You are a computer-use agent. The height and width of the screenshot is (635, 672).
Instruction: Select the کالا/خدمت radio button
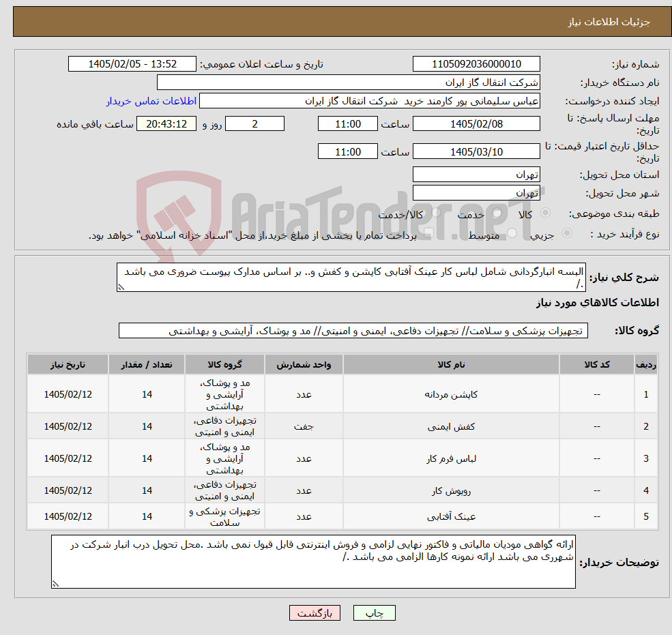436,213
